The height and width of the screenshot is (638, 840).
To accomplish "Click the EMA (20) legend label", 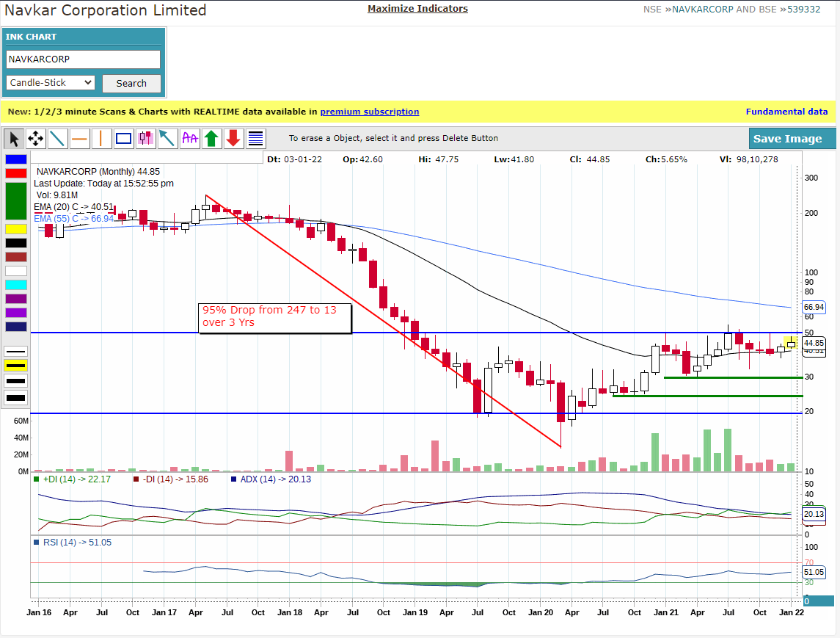I will pos(74,207).
